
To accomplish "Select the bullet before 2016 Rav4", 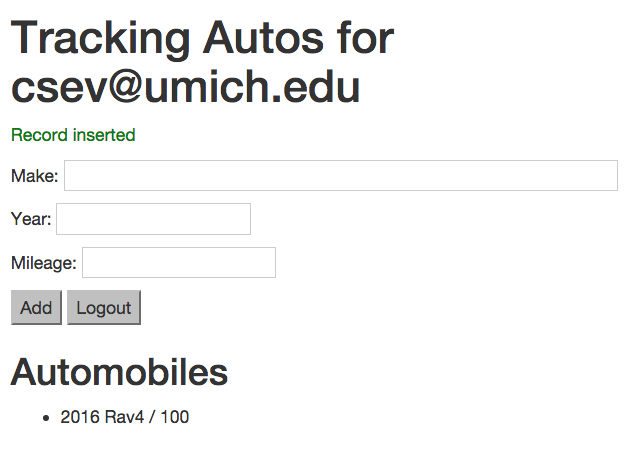I will pyautogui.click(x=46, y=418).
